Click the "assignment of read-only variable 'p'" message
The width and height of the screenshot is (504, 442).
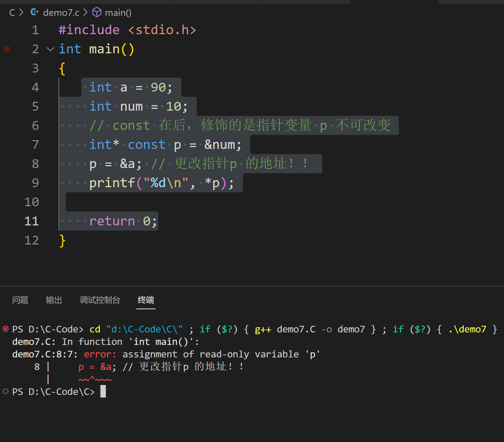[x=221, y=354]
